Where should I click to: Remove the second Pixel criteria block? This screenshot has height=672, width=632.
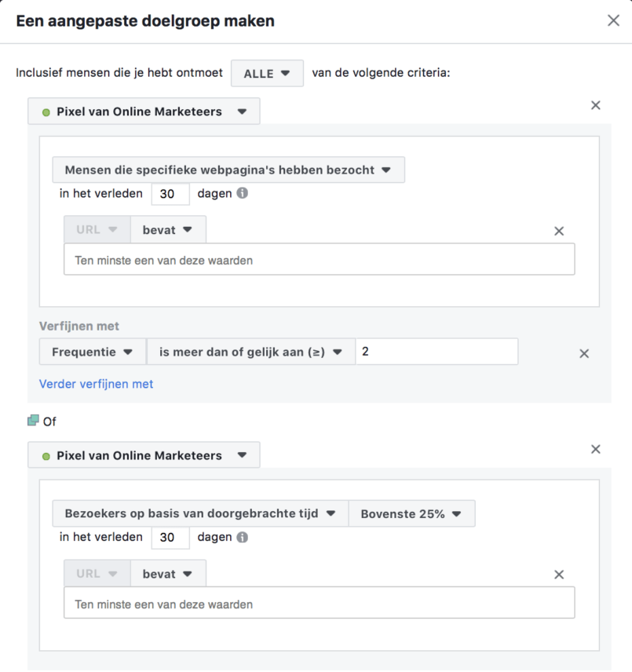595,449
